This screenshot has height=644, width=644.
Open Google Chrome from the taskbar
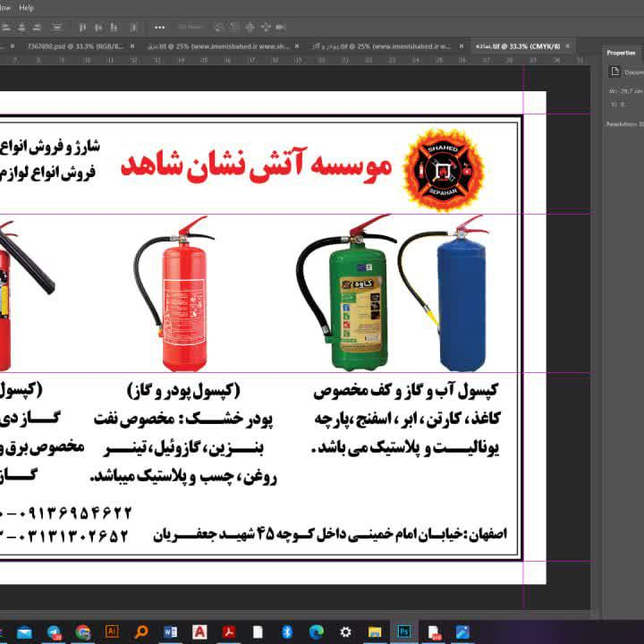point(83,631)
